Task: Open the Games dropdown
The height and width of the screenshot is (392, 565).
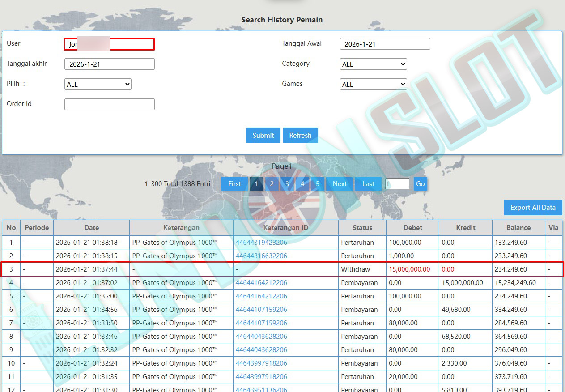Action: (373, 84)
